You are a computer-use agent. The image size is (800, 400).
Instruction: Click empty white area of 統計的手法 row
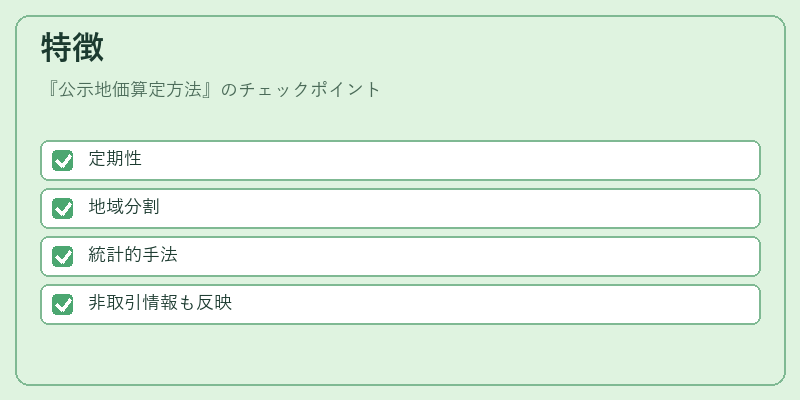coord(467,256)
